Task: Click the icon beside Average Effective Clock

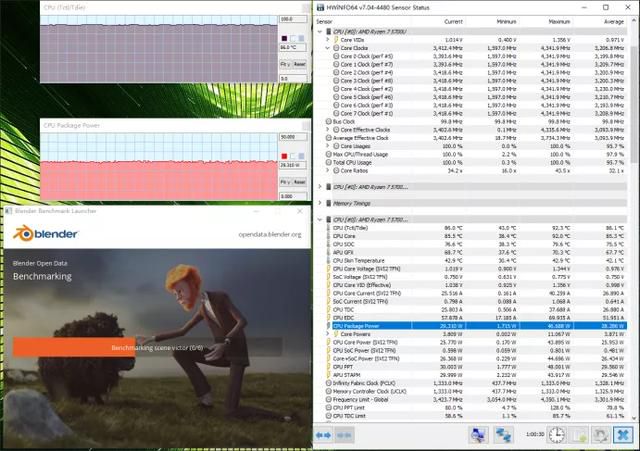Action: (329, 138)
